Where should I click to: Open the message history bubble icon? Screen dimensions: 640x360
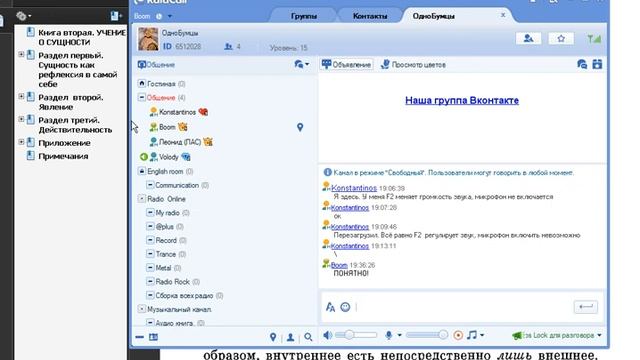pyautogui.click(x=582, y=64)
